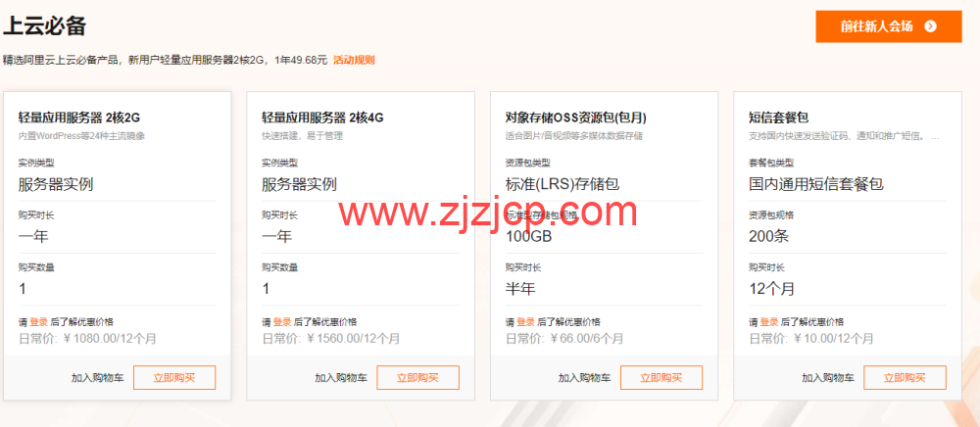Add 对象存储OSS资源包 to cart
Screen dimensions: 980x427
coord(584,378)
